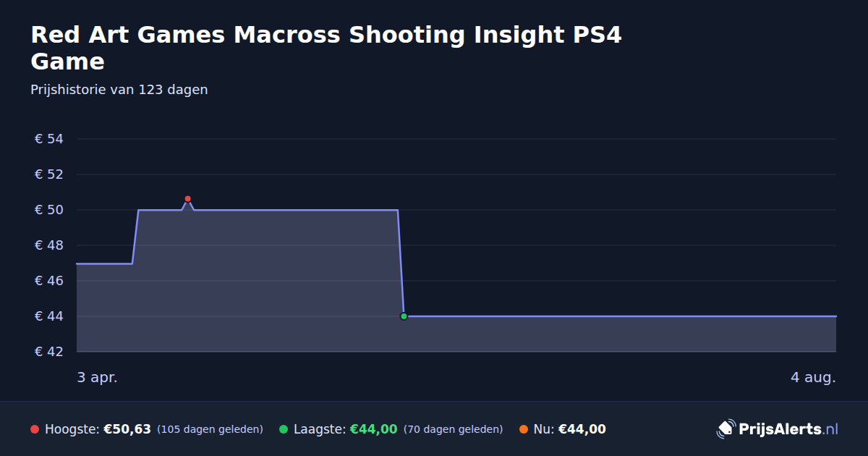Select the Laagste €44,00 price value

(x=373, y=429)
